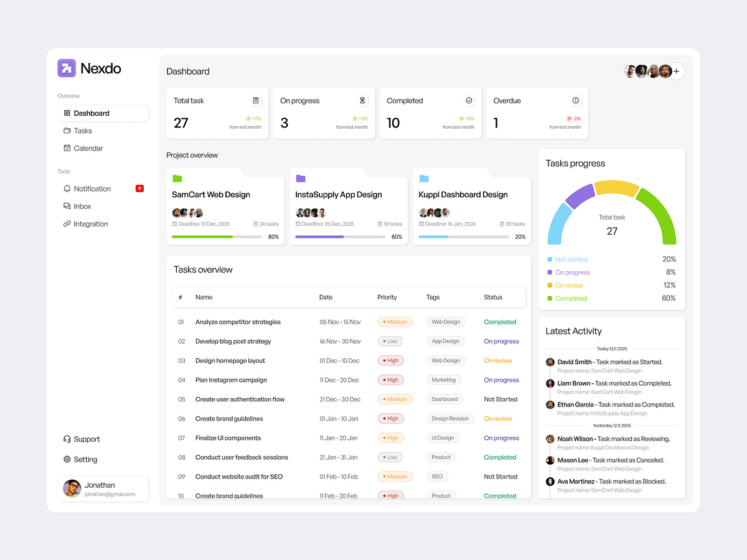This screenshot has width=747, height=560.
Task: Click the calendar icon by Deadline: 10 Dec, 2025
Action: coord(174,224)
